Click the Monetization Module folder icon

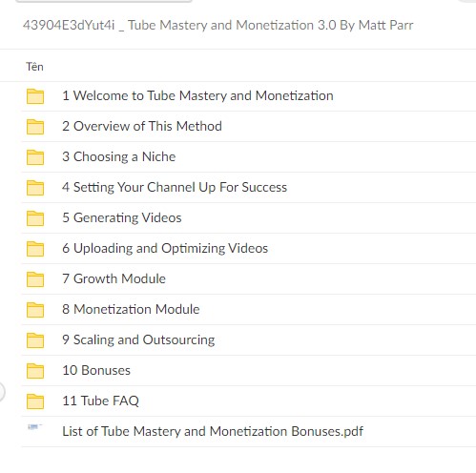pyautogui.click(x=35, y=310)
